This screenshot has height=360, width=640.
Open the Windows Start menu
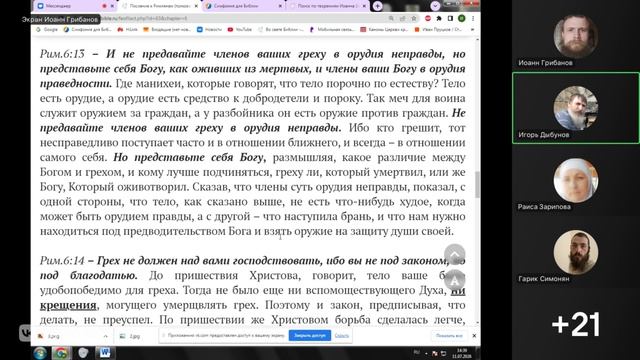point(40,353)
